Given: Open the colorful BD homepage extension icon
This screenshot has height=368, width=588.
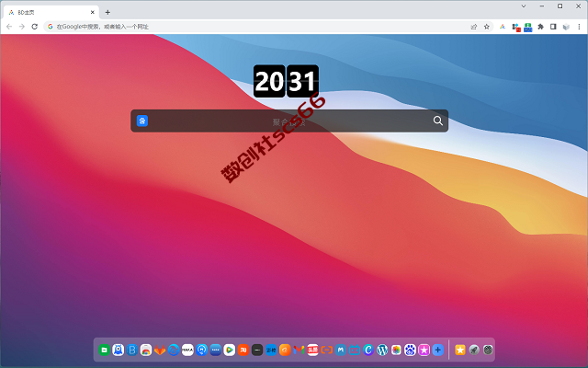Looking at the screenshot, I should pyautogui.click(x=503, y=27).
